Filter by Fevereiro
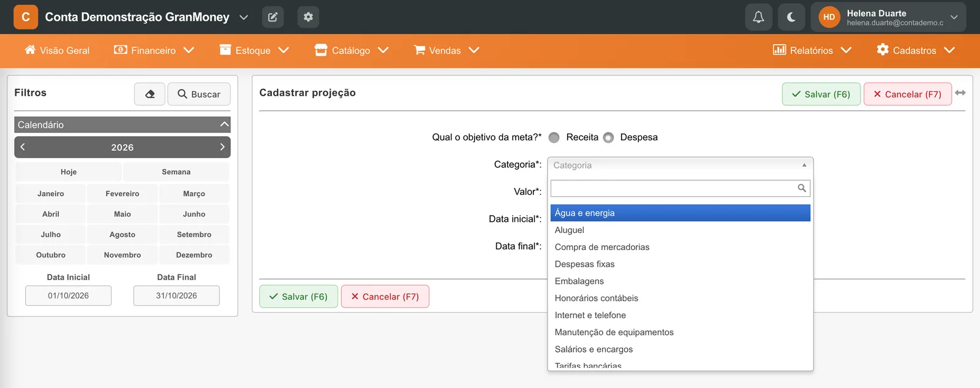Viewport: 980px width, 388px height. click(123, 194)
